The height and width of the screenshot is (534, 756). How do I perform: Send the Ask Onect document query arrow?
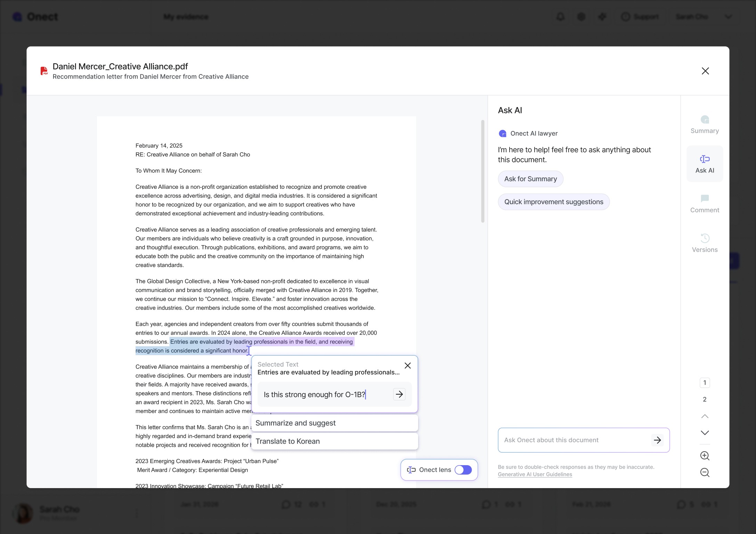[x=657, y=440]
